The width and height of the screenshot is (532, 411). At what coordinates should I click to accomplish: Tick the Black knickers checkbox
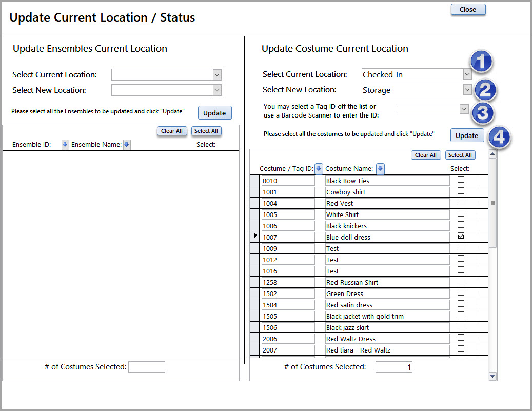[461, 224]
